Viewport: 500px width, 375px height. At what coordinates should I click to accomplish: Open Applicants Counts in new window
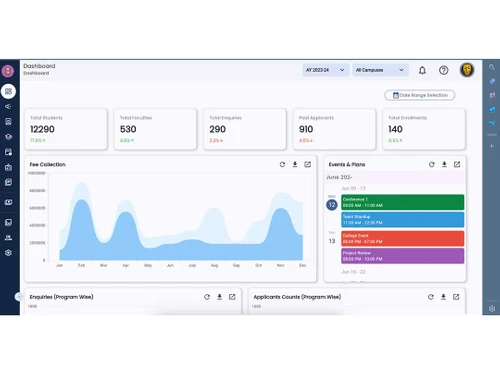tap(456, 297)
